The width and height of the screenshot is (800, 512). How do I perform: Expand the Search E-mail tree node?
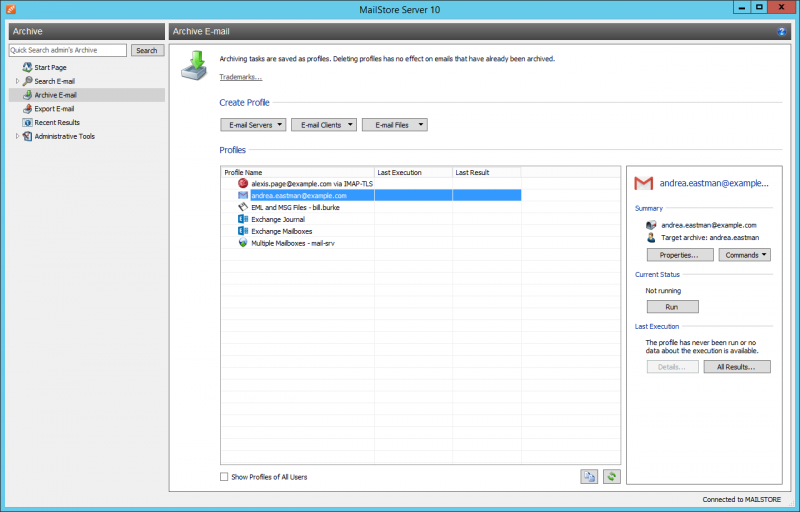point(17,81)
